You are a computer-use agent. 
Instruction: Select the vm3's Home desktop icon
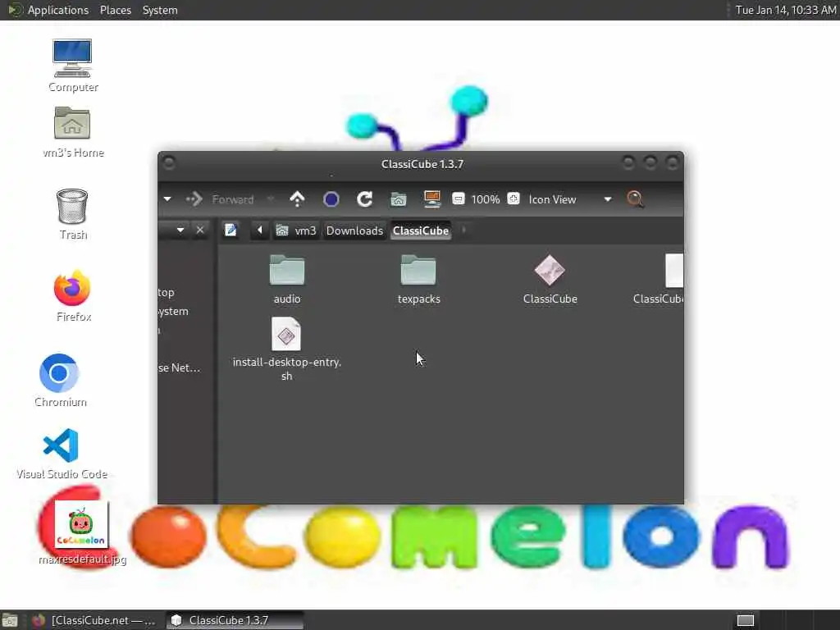tap(73, 131)
